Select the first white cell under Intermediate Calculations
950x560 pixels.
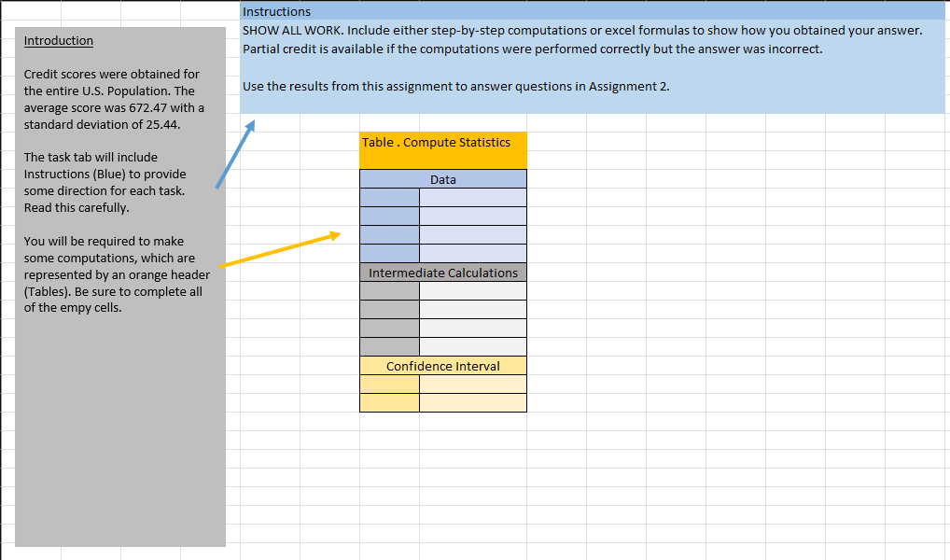tap(473, 291)
